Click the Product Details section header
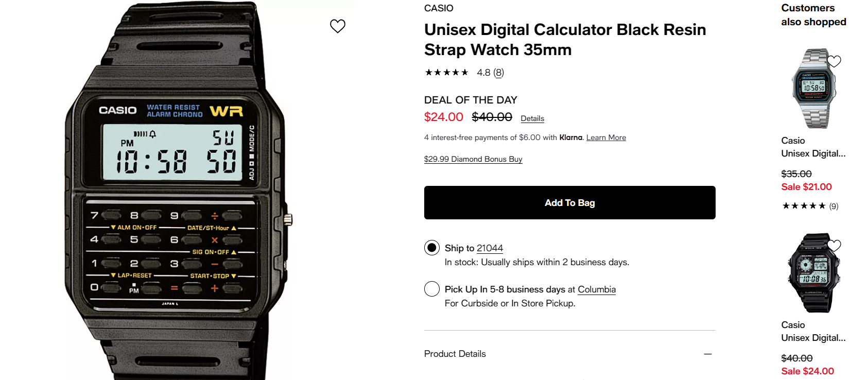868x380 pixels. 455,354
